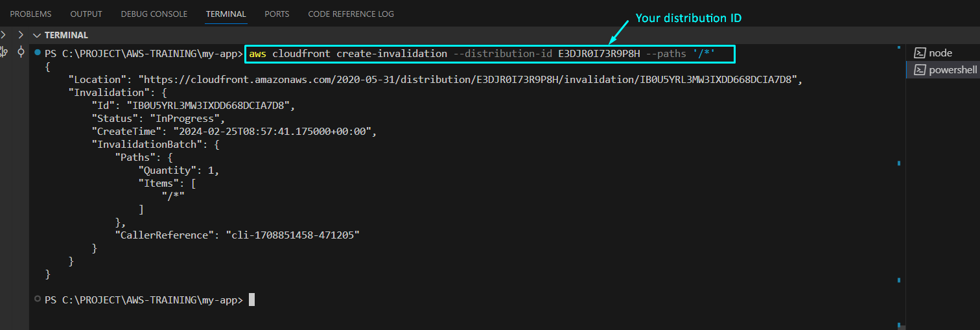Click the node terminal icon
Image resolution: width=980 pixels, height=330 pixels.
(x=919, y=53)
